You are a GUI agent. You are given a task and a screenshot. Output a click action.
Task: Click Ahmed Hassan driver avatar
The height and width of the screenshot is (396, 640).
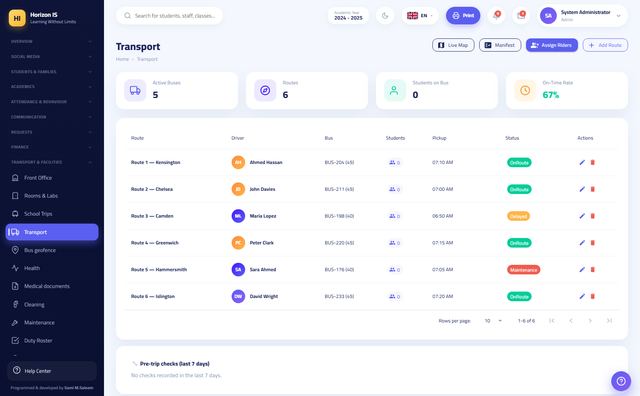click(x=238, y=162)
